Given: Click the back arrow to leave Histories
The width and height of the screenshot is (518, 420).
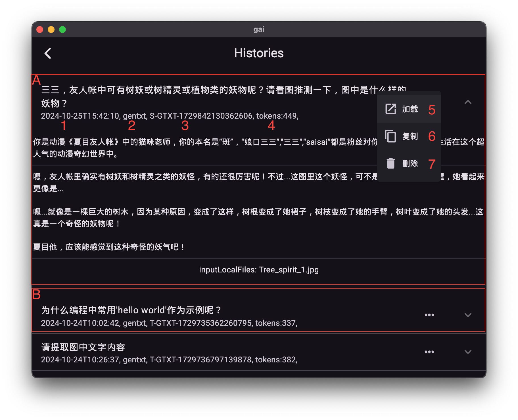Looking at the screenshot, I should 48,53.
